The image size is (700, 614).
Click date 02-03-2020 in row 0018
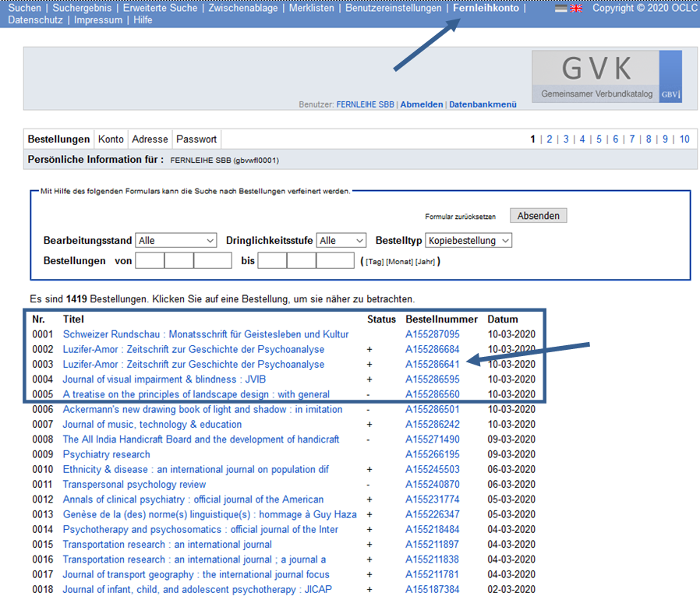click(511, 590)
